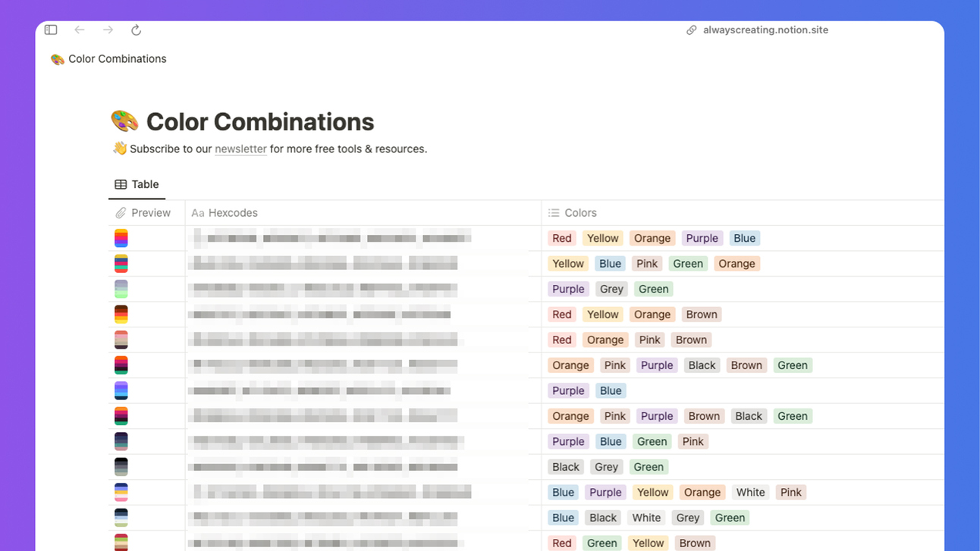Click the Aa icon on the Hexcodes column
Image resolution: width=980 pixels, height=551 pixels.
[198, 213]
